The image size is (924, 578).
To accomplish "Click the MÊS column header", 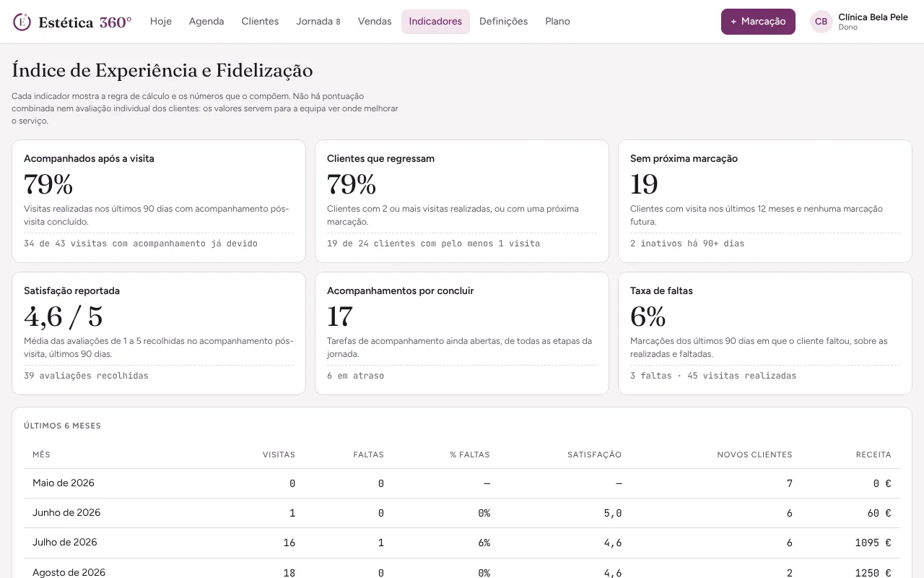I will (41, 454).
